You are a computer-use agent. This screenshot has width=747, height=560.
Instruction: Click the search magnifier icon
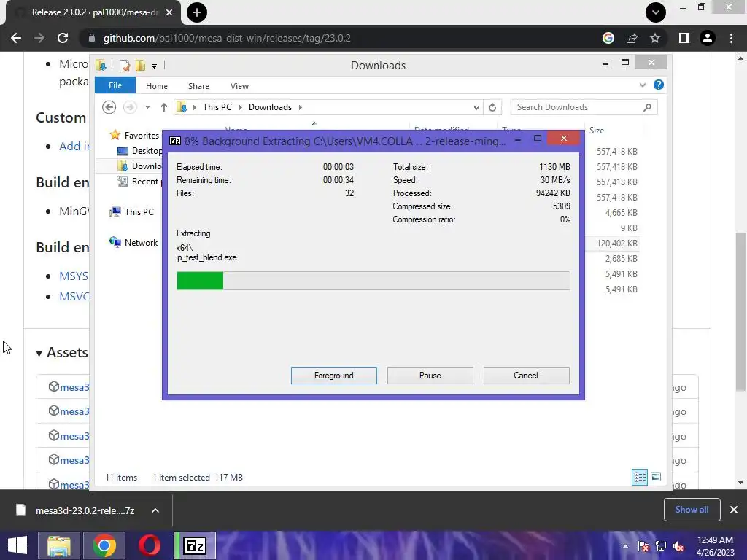click(x=647, y=107)
